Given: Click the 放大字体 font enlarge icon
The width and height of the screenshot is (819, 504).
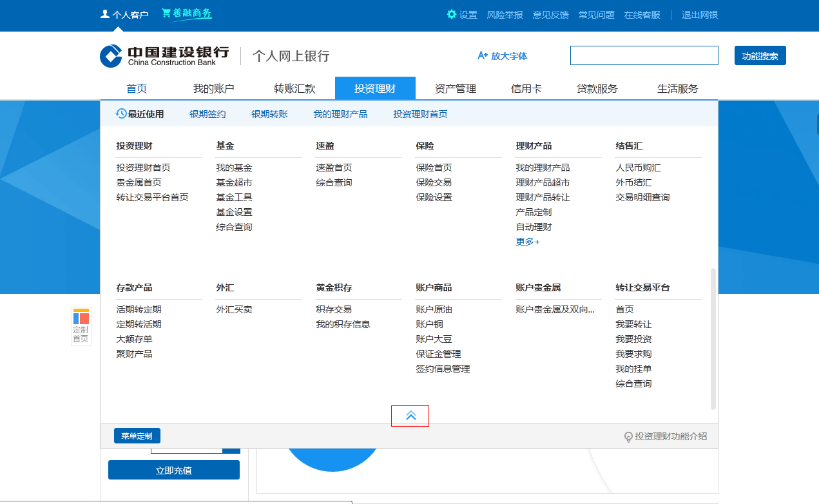Looking at the screenshot, I should 483,56.
